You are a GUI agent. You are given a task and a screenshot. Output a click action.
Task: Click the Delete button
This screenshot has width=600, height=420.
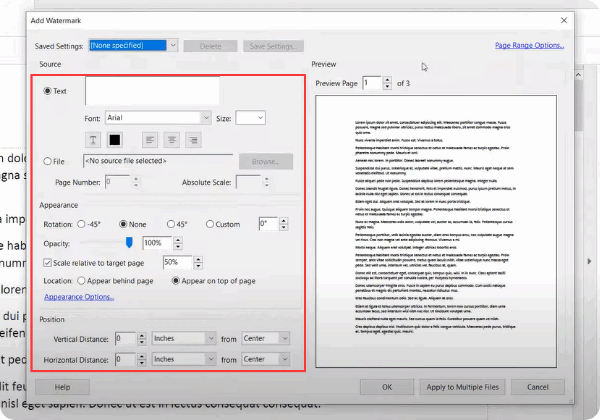(x=210, y=46)
